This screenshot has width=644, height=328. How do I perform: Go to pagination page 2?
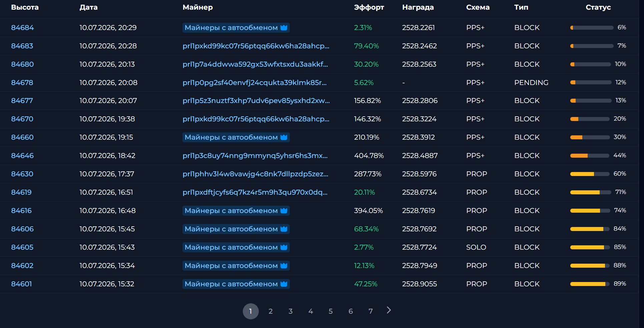coord(270,311)
